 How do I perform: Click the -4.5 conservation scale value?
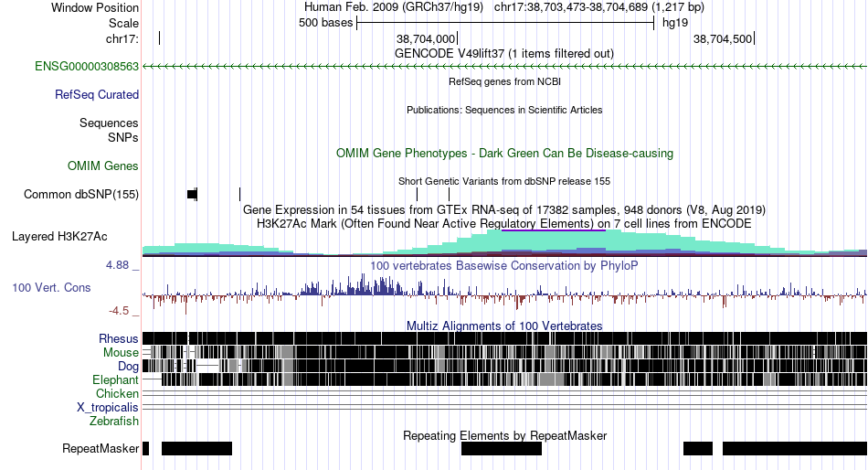(x=119, y=311)
